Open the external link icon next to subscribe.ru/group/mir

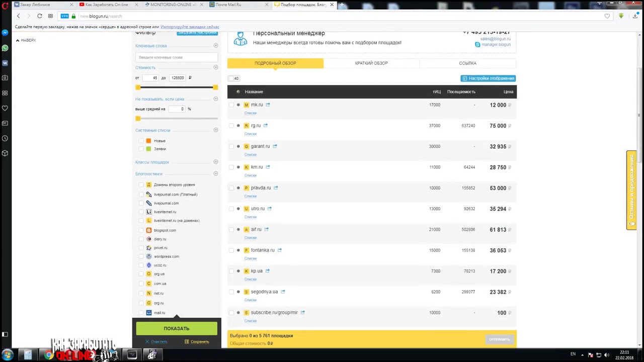[303, 312]
